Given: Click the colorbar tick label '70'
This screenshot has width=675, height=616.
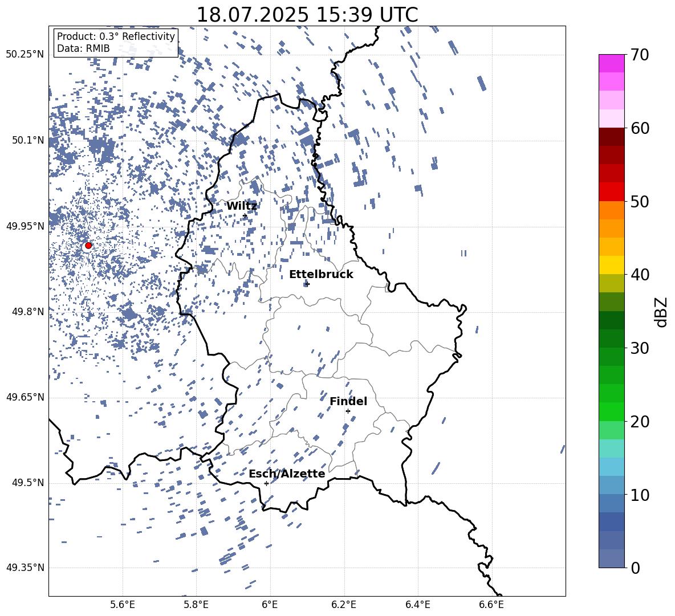Looking at the screenshot, I should tap(640, 55).
